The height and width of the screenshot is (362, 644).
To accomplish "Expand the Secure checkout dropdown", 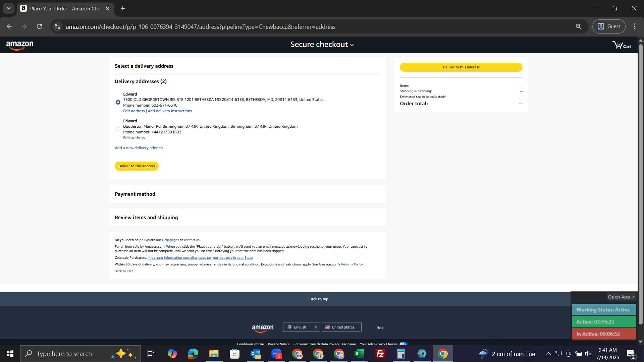I will coord(322,45).
